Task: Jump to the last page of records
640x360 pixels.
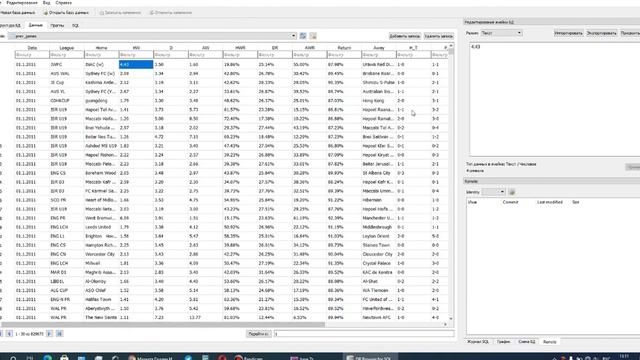Action: coord(59,334)
